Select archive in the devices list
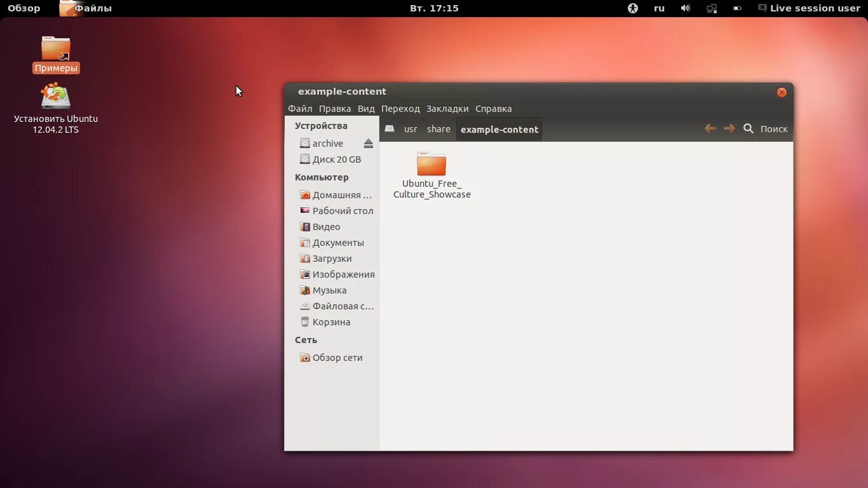Screen dimensions: 868x488 click(328, 144)
